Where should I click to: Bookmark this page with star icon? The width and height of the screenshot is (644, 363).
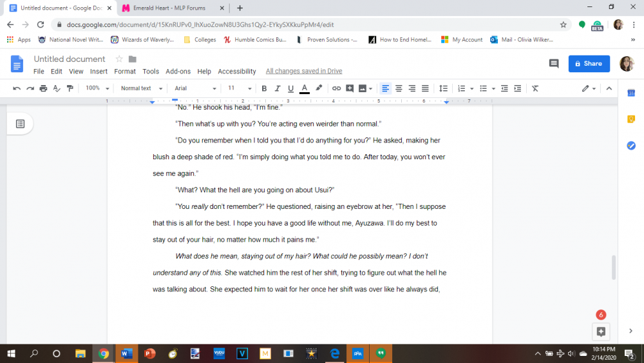coord(563,25)
